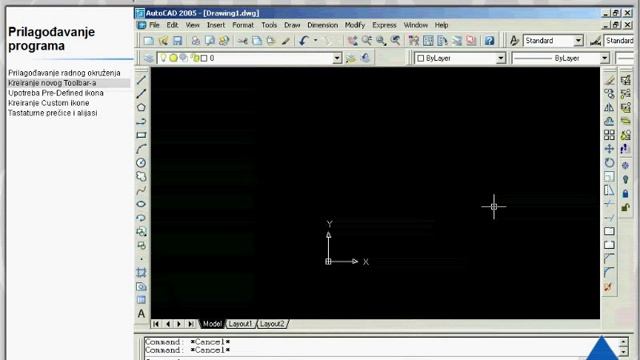Click the Zoom Window icon
Screen dimensions: 640x360
coord(381,41)
